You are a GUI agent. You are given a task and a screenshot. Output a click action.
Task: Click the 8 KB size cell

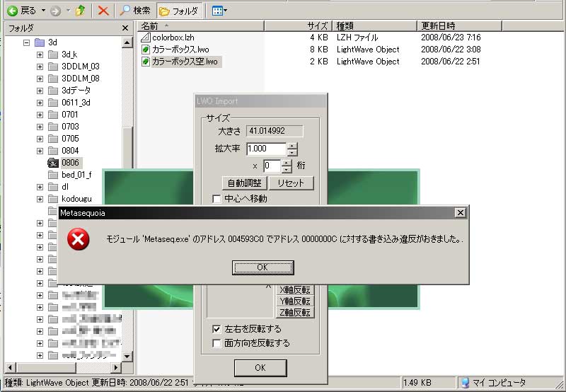(x=319, y=50)
